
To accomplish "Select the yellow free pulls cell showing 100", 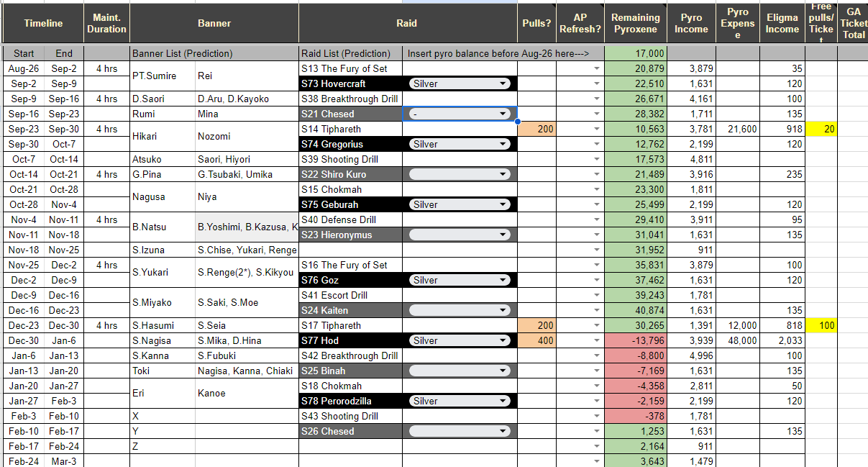I will tap(821, 325).
